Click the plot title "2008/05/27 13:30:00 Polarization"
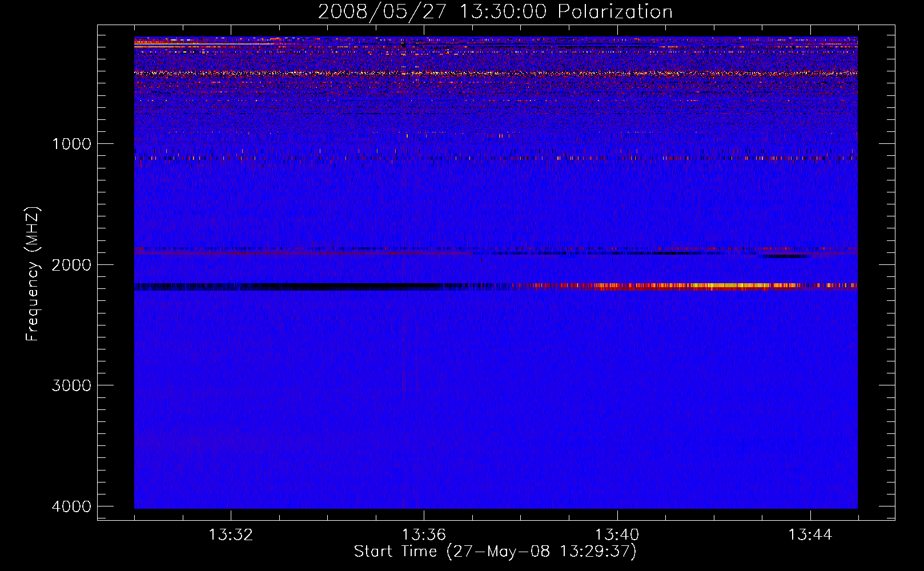This screenshot has width=924, height=571. [495, 12]
